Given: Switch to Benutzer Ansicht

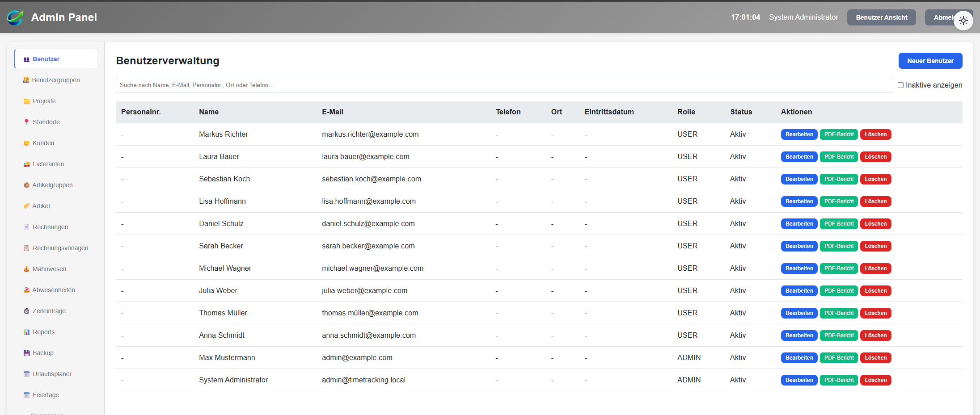Looking at the screenshot, I should click(x=881, y=17).
